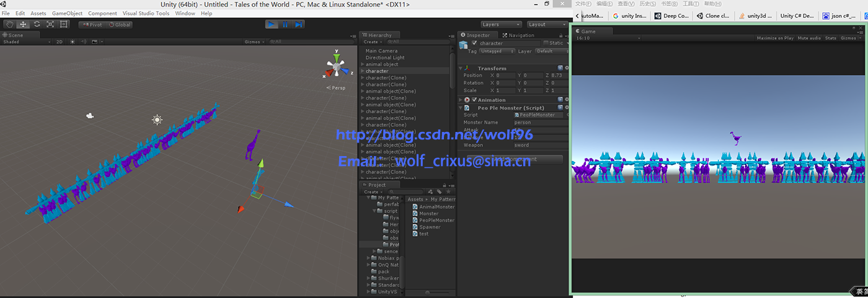Open the Tag Untagged dropdown
Screen dimensions: 868x298
pos(497,51)
